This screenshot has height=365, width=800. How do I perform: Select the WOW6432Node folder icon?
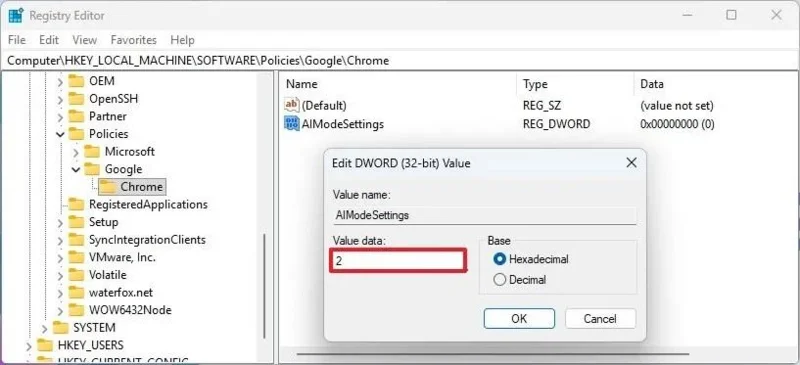point(76,310)
